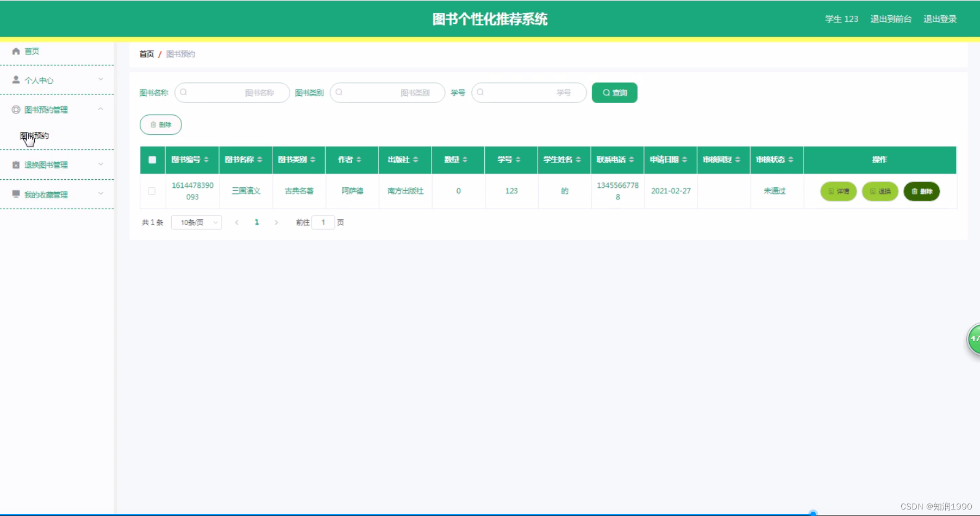The image size is (980, 516).
Task: Click phone cell 13455667788
Action: click(x=617, y=191)
